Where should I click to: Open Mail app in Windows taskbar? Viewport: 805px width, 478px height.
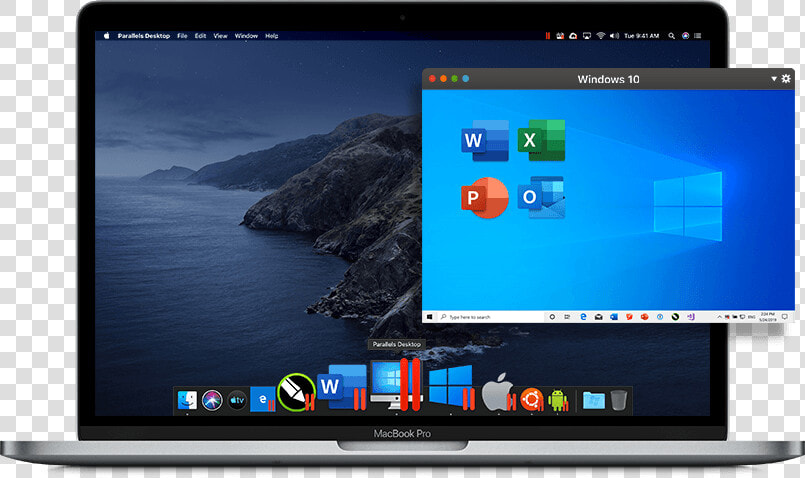(599, 317)
